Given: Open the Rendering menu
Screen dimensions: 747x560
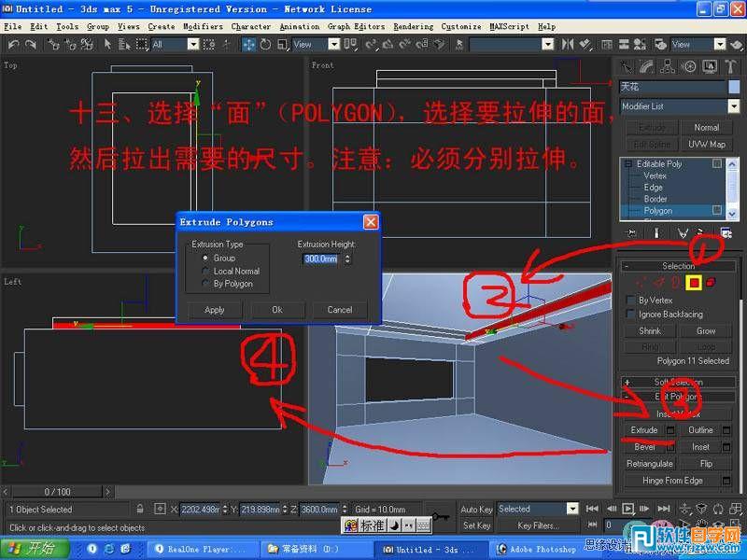Looking at the screenshot, I should 414,27.
